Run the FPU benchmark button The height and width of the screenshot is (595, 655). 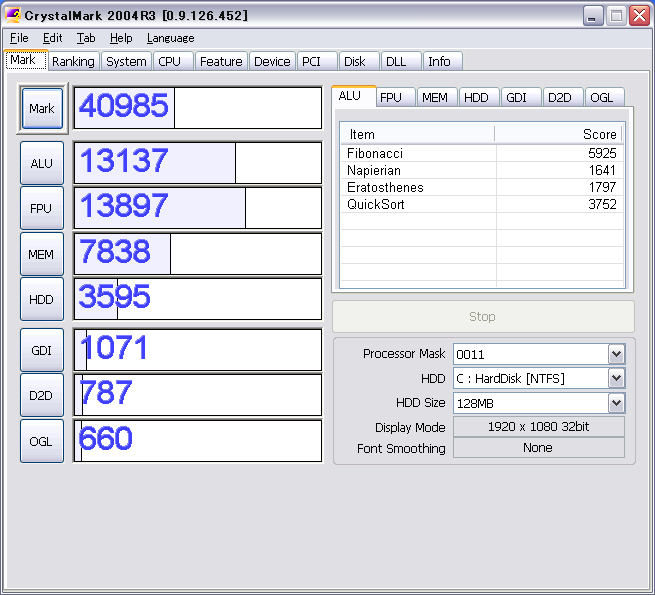(42, 208)
